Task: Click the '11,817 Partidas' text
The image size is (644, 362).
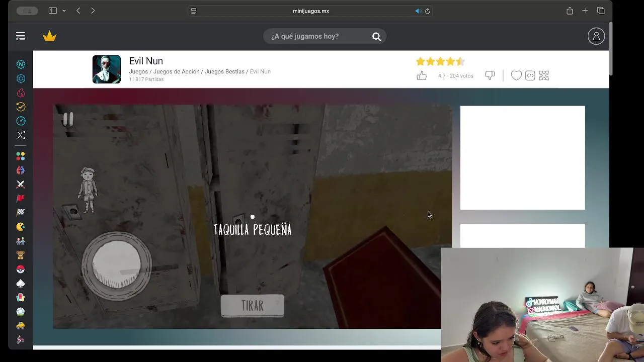Action: (x=146, y=79)
